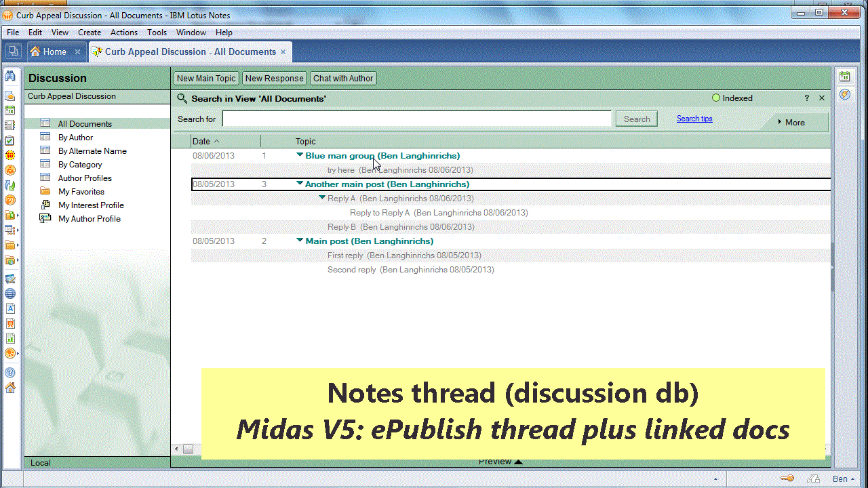Open the calendar icon in left bookmark bar
Viewport: 868px width, 488px height.
tap(9, 110)
